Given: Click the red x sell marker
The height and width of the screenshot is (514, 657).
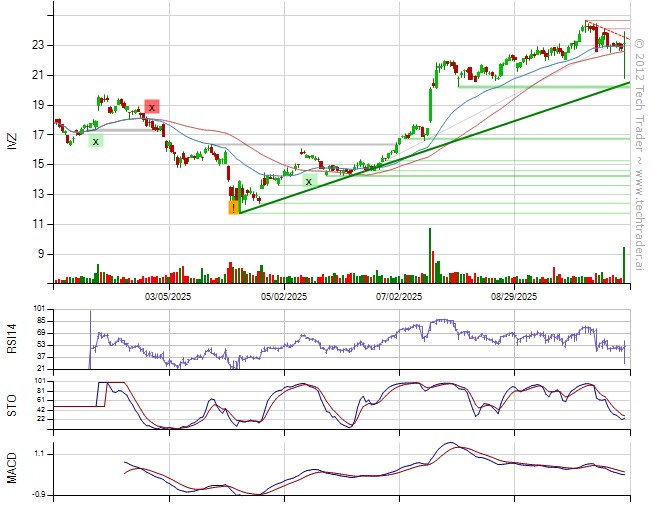Looking at the screenshot, I should (x=151, y=107).
